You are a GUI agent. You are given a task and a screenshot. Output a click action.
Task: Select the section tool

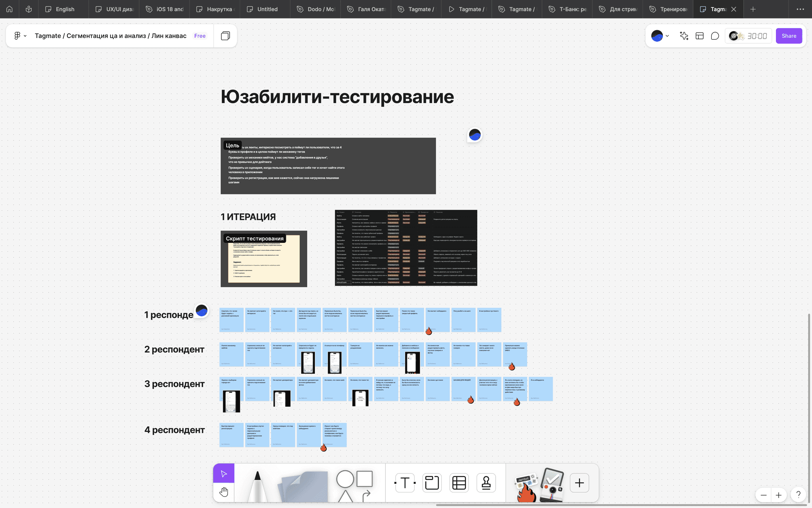point(432,483)
